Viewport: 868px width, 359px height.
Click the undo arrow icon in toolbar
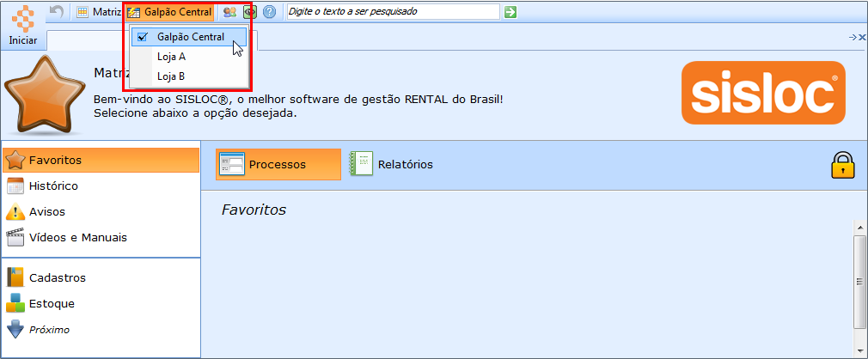57,11
